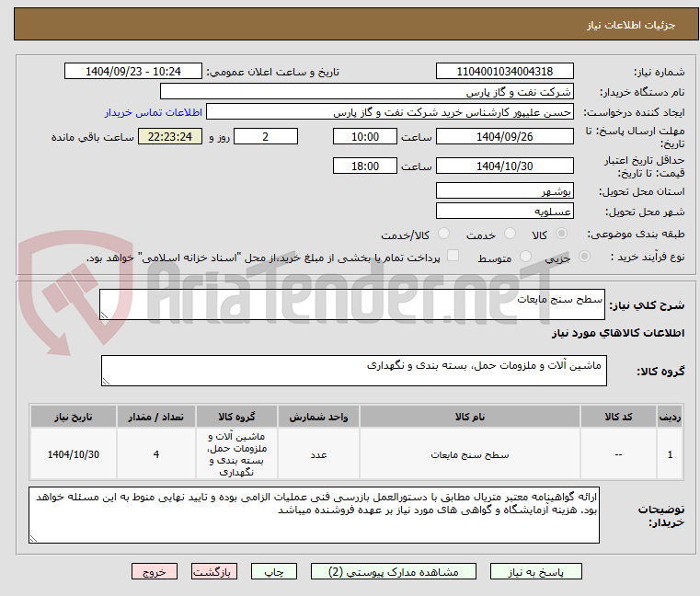This screenshot has height=596, width=700.
Task: Click the خروج exit button
Action: [x=154, y=571]
